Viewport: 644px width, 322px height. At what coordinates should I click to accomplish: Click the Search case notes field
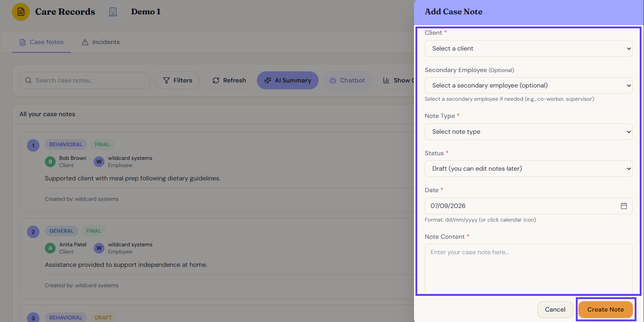85,80
